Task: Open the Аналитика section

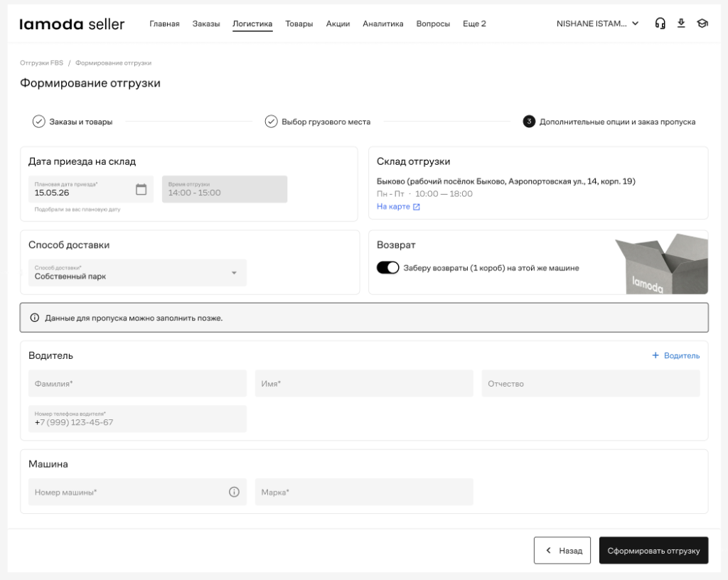Action: click(x=383, y=23)
